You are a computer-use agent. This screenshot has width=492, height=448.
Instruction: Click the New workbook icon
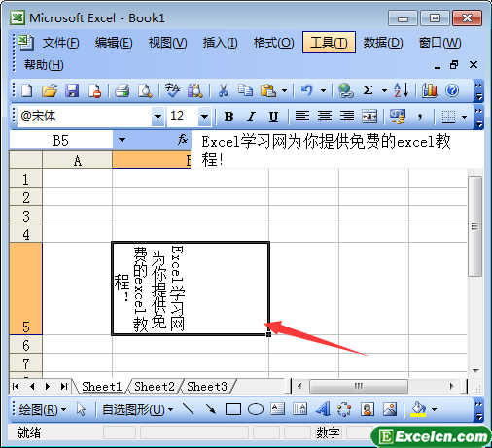tap(27, 90)
